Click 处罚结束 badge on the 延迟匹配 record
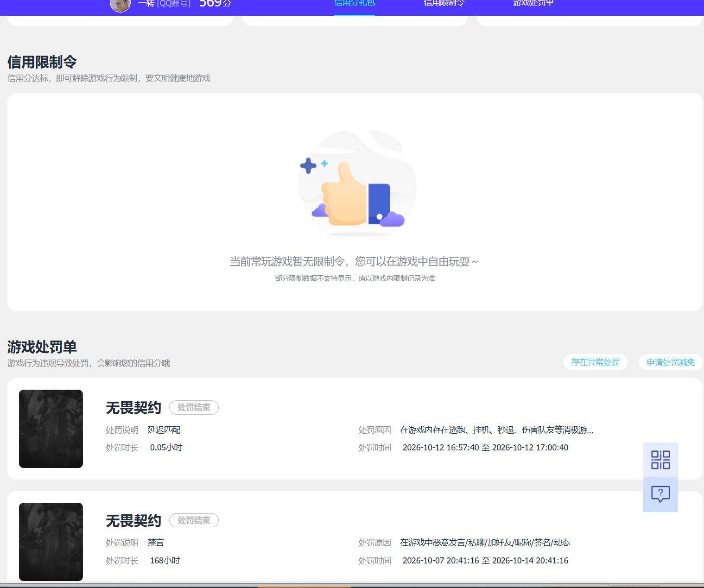Screen dimensions: 704x588 [194, 407]
